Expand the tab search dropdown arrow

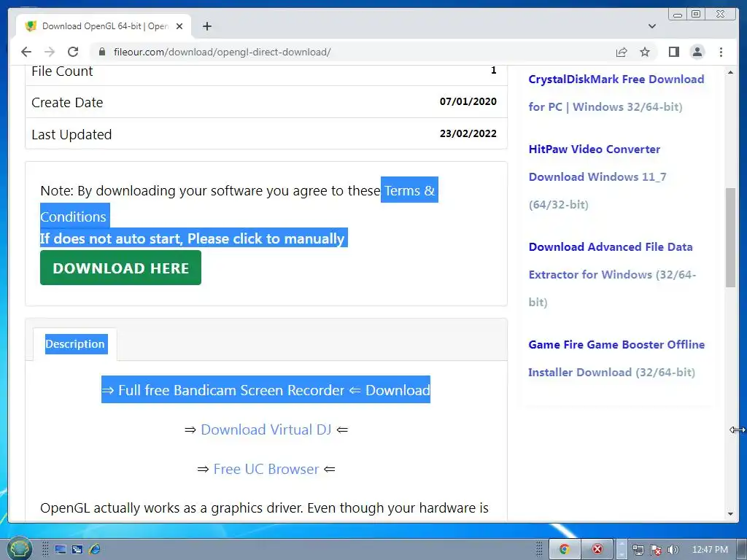pos(652,26)
